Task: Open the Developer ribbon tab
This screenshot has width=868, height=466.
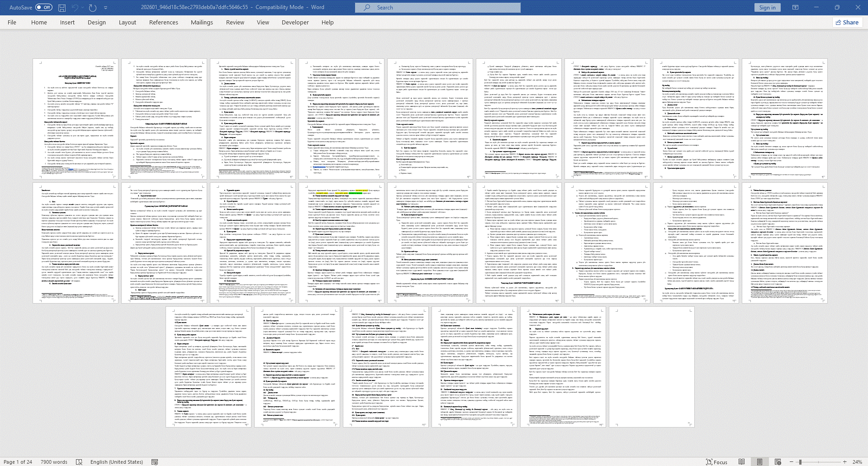Action: click(x=295, y=22)
